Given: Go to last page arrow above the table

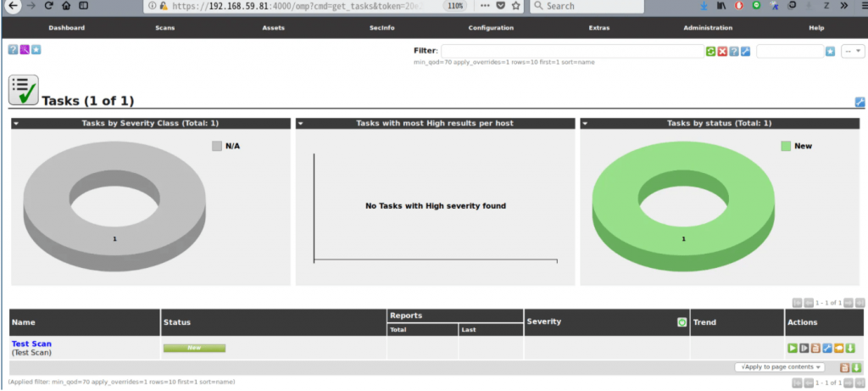Looking at the screenshot, I should pyautogui.click(x=860, y=303).
